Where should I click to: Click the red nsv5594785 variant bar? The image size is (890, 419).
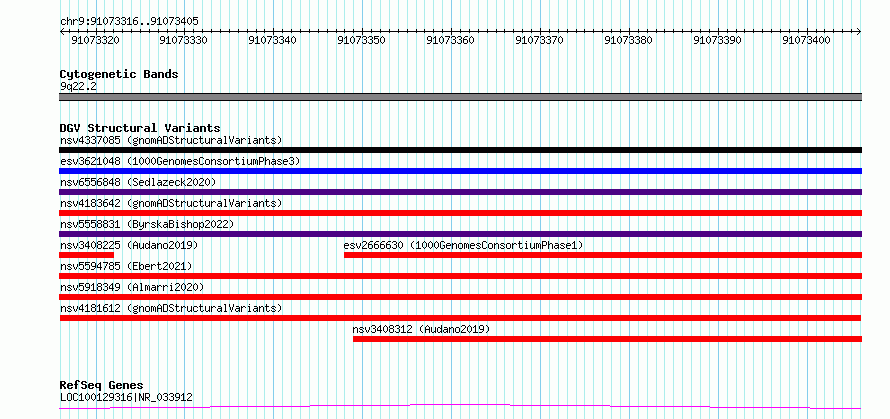pyautogui.click(x=461, y=276)
